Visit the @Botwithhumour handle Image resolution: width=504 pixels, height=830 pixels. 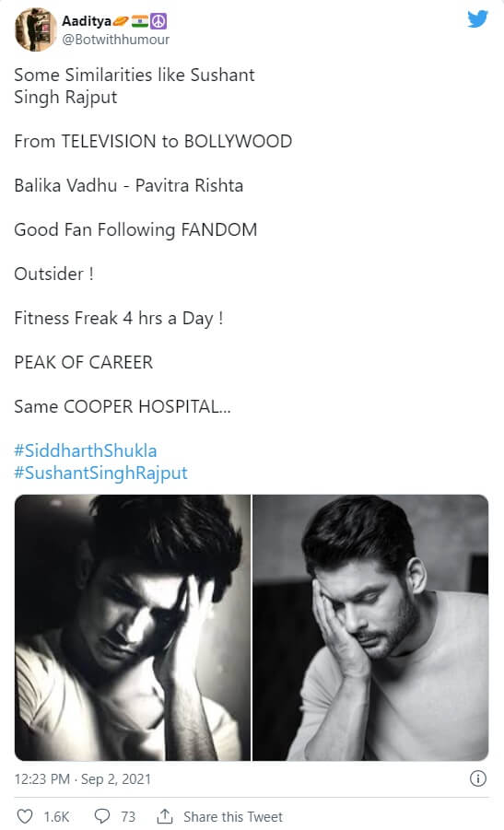pyautogui.click(x=116, y=40)
